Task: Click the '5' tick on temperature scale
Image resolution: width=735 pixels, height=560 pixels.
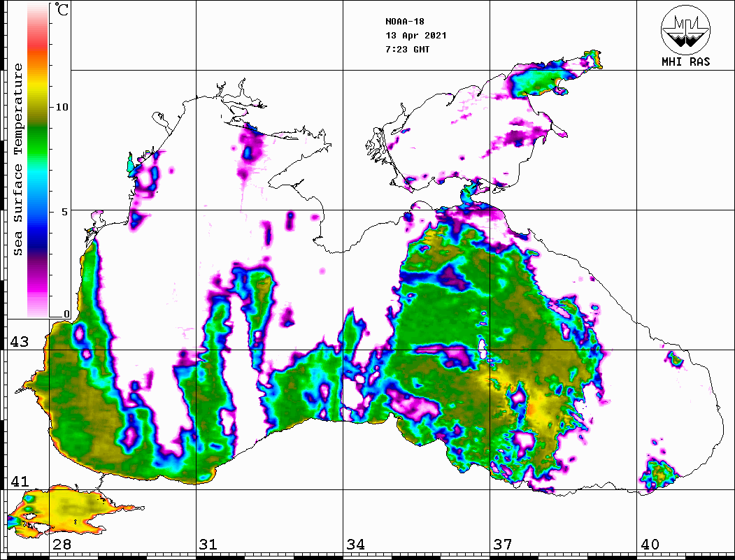Action: coord(65,212)
